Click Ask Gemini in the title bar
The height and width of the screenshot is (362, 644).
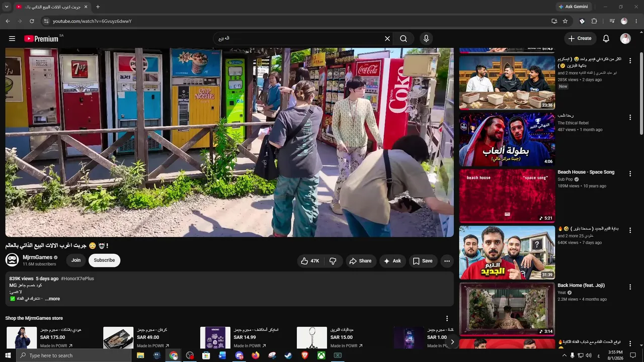click(573, 7)
